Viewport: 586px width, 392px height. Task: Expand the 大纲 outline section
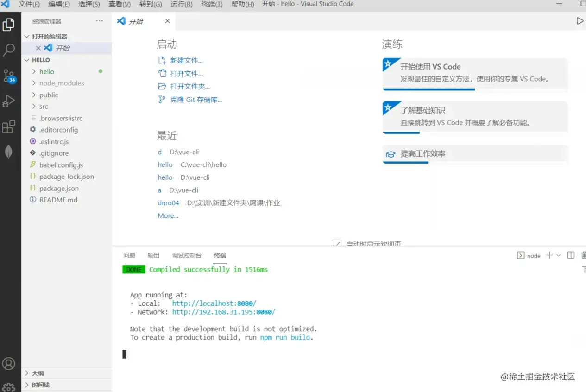coord(26,373)
